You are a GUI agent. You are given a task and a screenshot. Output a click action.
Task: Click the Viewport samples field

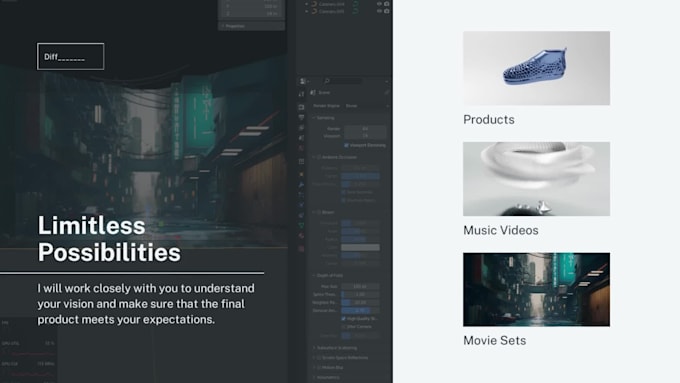pos(365,136)
